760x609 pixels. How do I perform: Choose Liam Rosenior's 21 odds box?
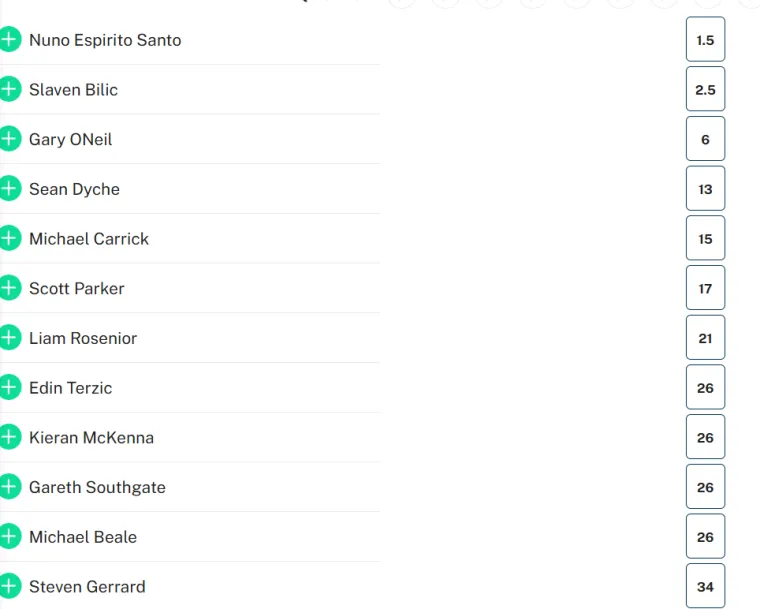point(705,338)
